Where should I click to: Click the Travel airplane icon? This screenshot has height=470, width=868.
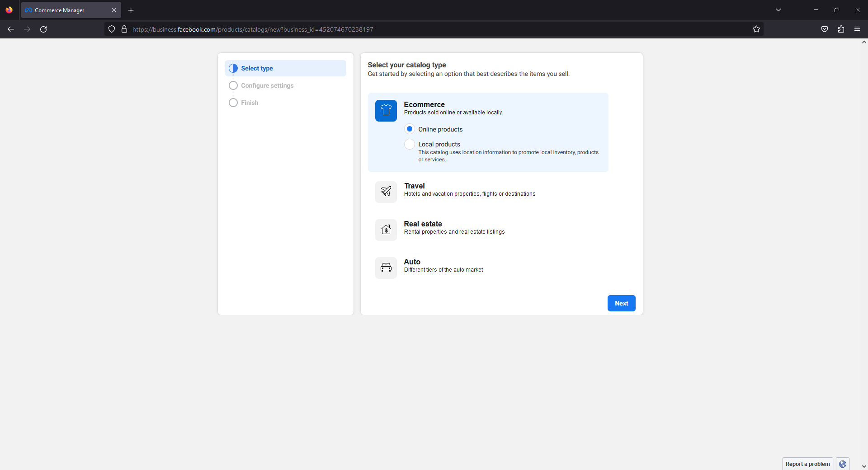[x=386, y=192]
